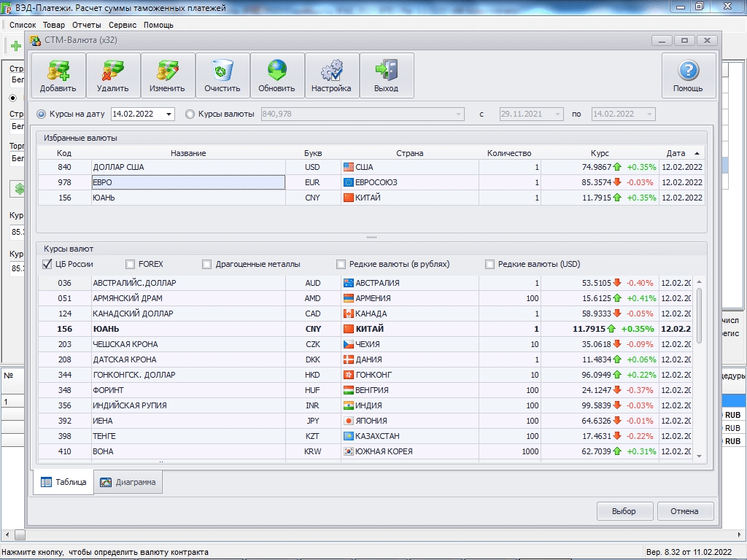The image size is (747, 560).
Task: Uncheck the ЦБ России checkbox
Action: point(47,265)
